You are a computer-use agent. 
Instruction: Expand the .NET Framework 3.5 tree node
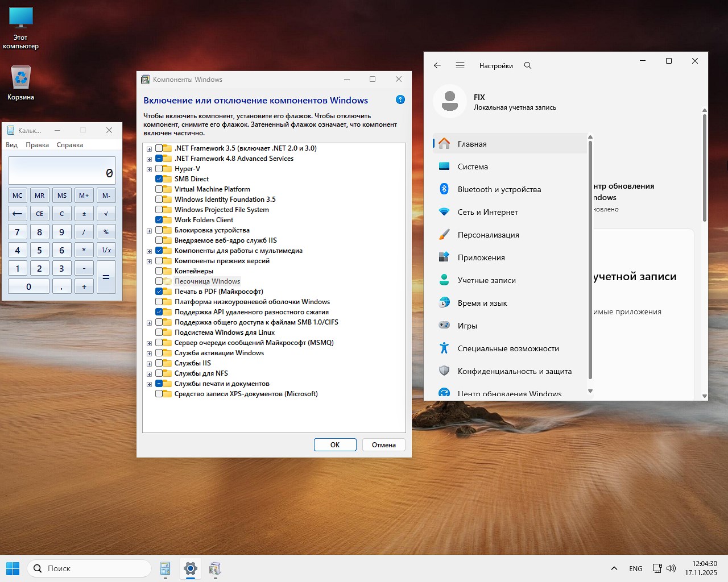tap(149, 149)
